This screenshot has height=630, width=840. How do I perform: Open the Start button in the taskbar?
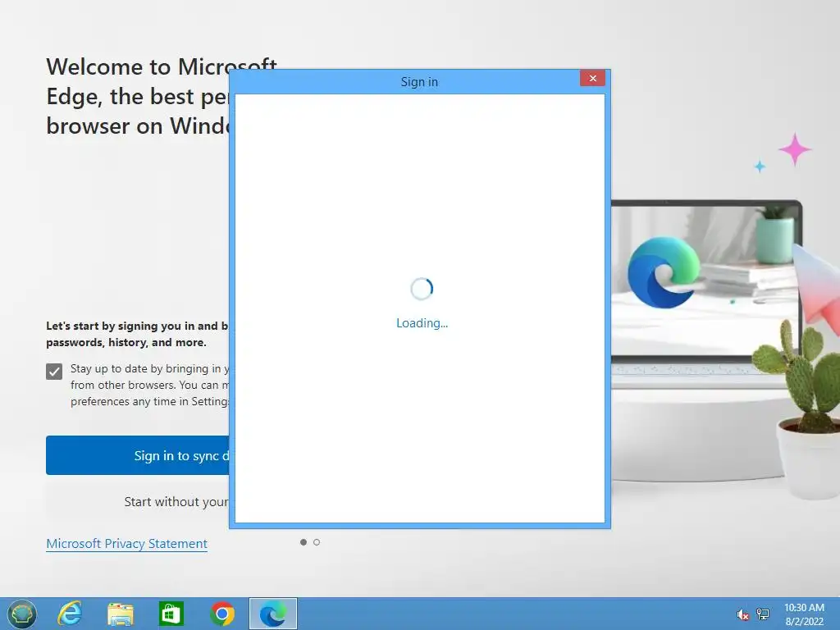(21, 614)
